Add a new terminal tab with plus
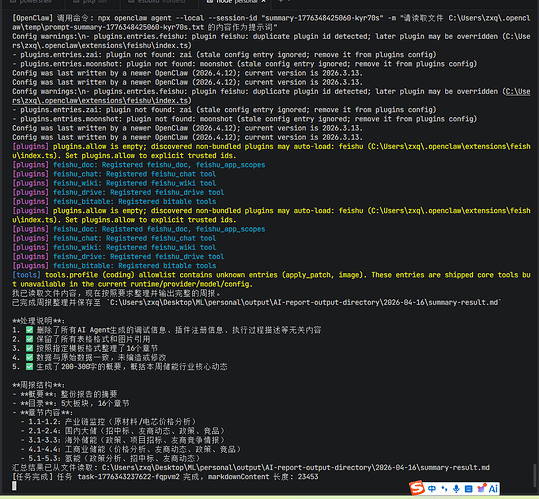 [x=280, y=1]
